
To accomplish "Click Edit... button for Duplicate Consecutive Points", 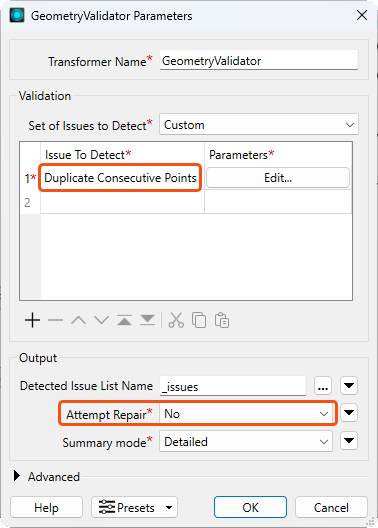I will [278, 177].
